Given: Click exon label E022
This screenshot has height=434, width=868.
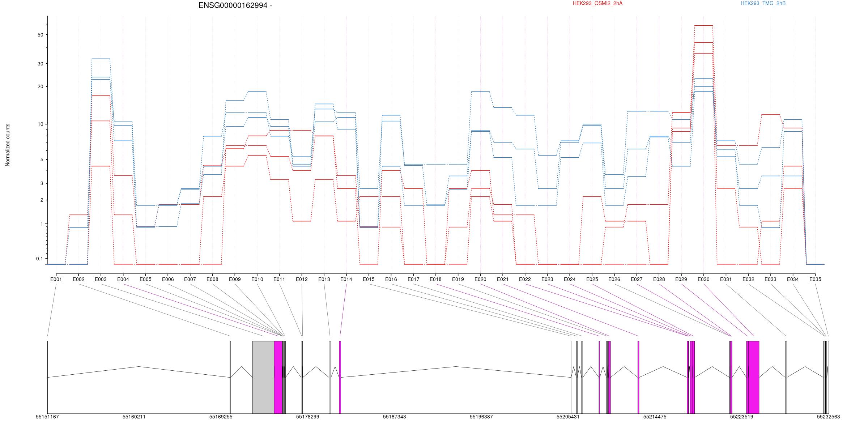Looking at the screenshot, I should (x=525, y=279).
